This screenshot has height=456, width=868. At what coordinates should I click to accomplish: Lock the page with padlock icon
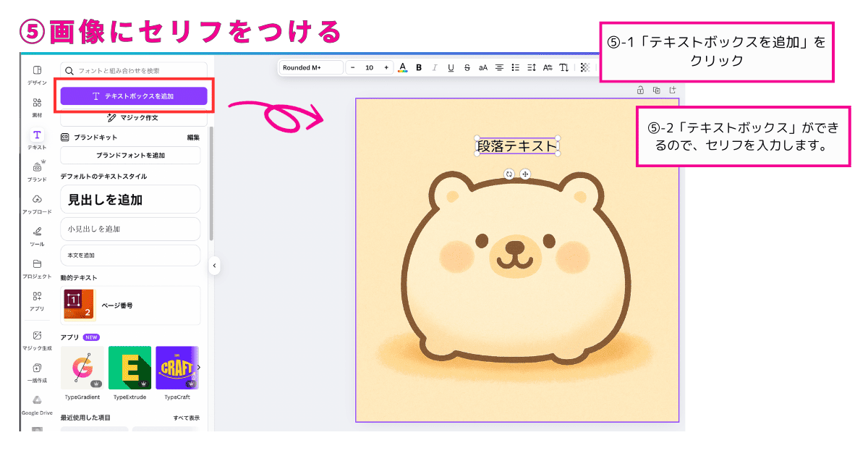pyautogui.click(x=640, y=90)
